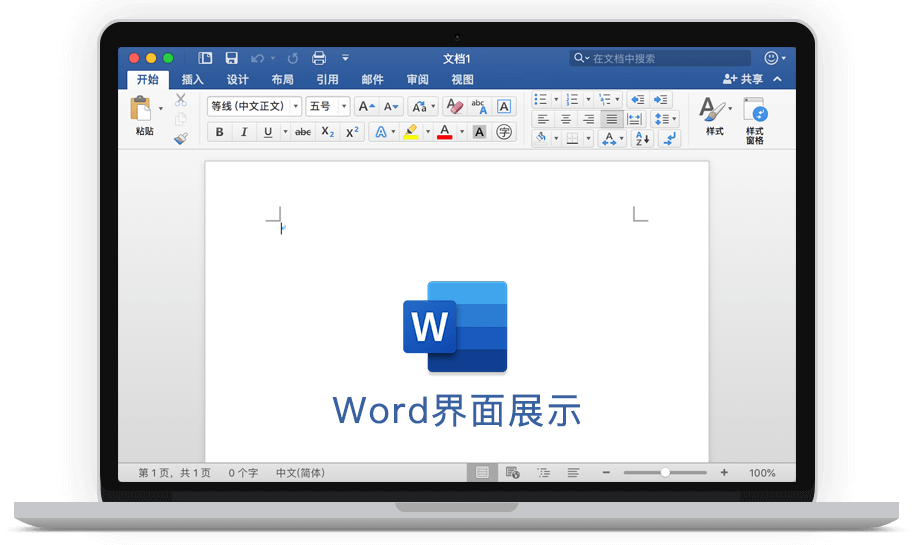Click the enclosed character 字 icon

pos(504,132)
